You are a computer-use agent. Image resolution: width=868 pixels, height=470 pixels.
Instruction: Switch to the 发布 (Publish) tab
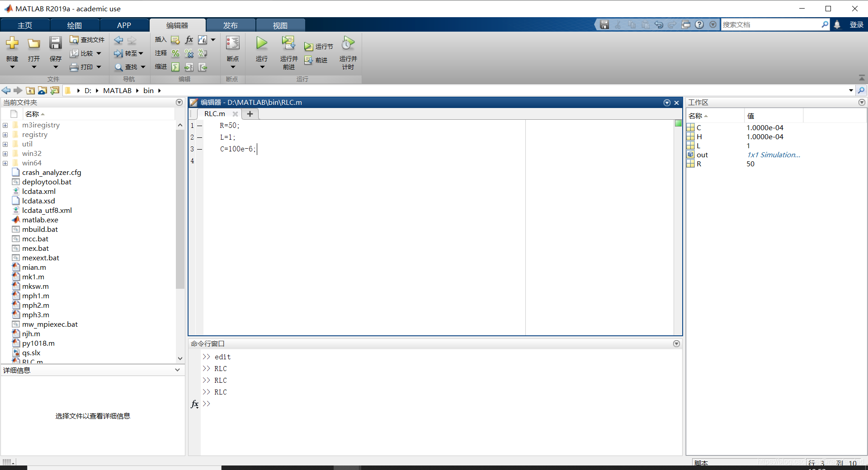coord(231,25)
